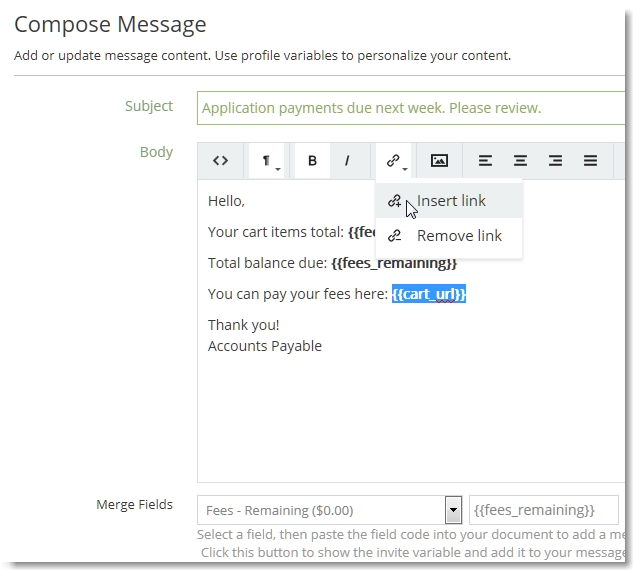This screenshot has height=570, width=633.
Task: Toggle italic formatting
Action: pyautogui.click(x=347, y=161)
